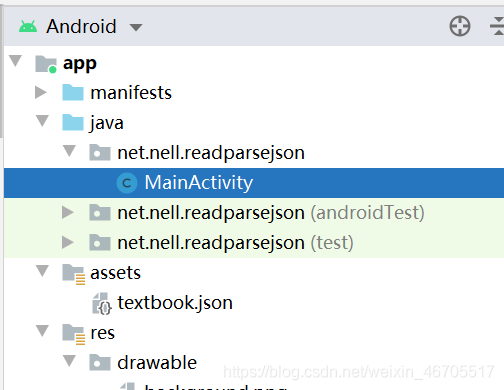
Task: Click the app module folder icon
Action: pyautogui.click(x=46, y=64)
